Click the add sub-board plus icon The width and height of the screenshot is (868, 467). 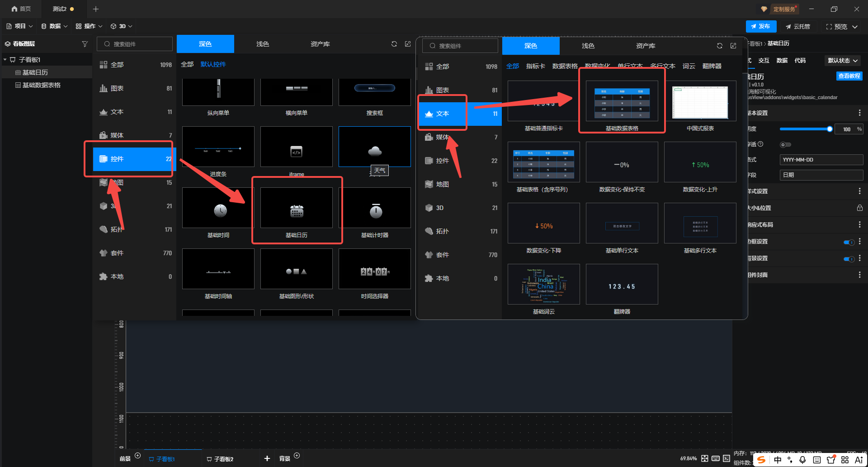[267, 458]
